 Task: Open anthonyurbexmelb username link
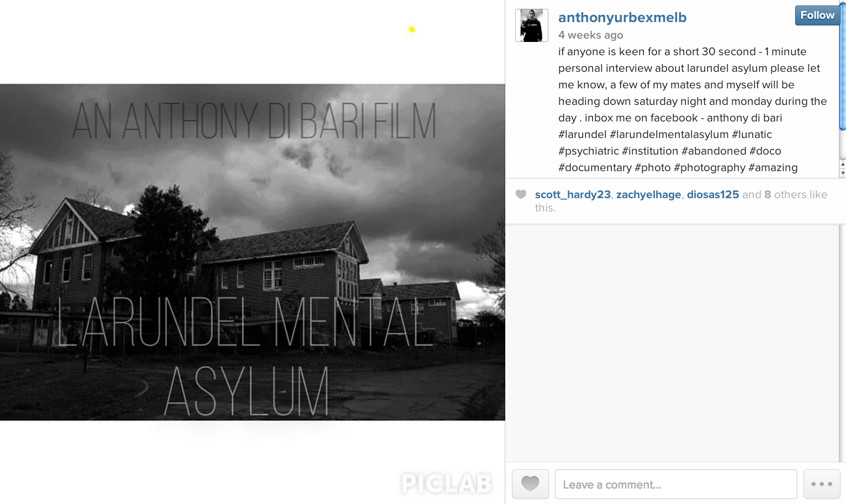point(622,17)
